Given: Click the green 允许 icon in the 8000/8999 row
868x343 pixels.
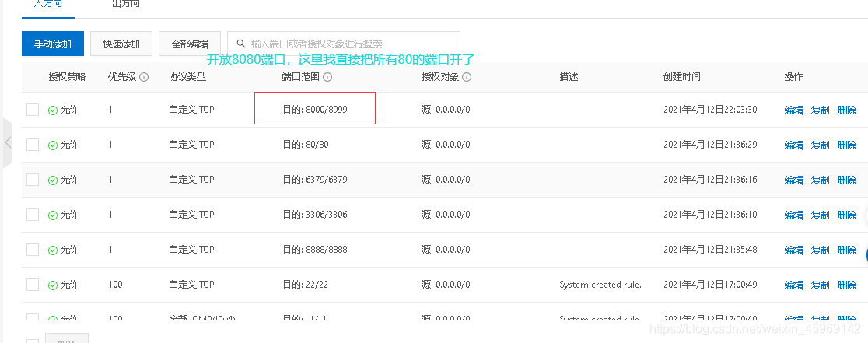Looking at the screenshot, I should [x=53, y=110].
